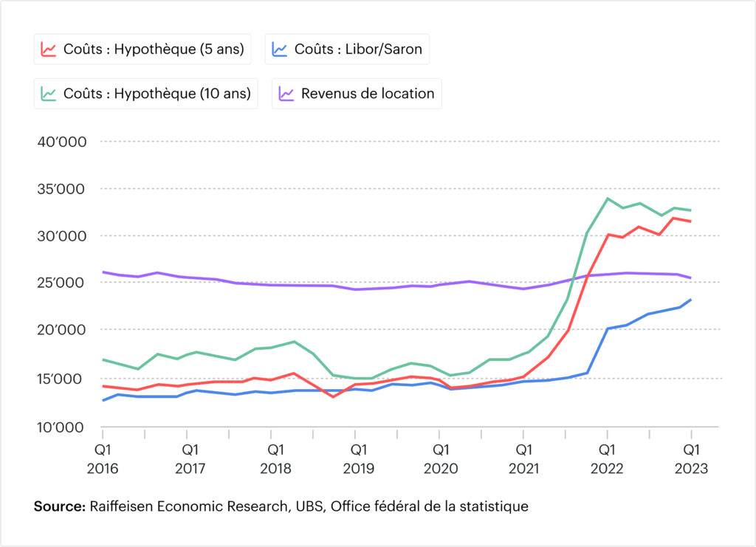Click the green chart icon for Hypothèque 10 ans
This screenshot has height=547, width=756.
[48, 94]
